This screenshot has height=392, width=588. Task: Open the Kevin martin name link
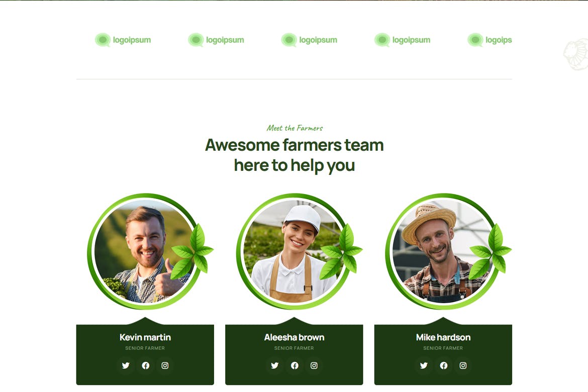click(x=145, y=337)
